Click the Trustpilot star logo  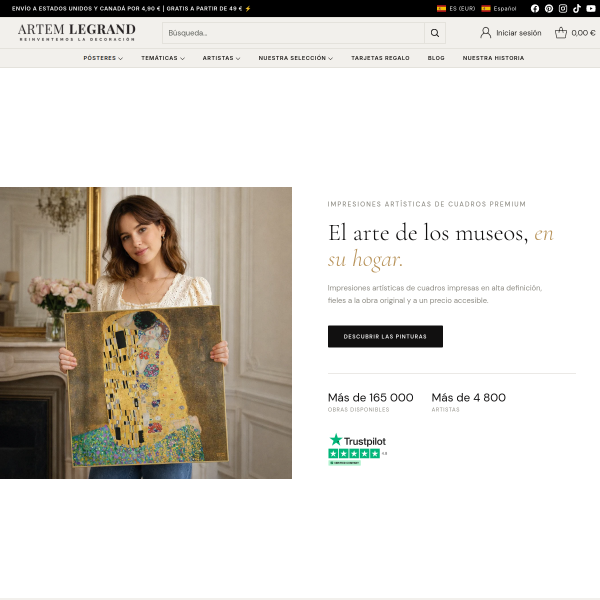(x=336, y=439)
